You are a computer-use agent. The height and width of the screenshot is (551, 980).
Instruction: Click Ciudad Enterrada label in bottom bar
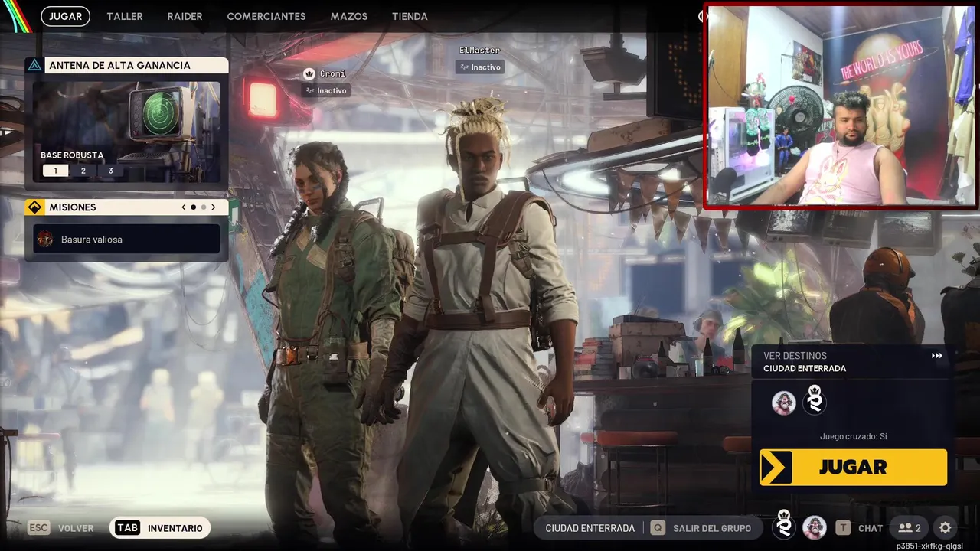click(590, 528)
